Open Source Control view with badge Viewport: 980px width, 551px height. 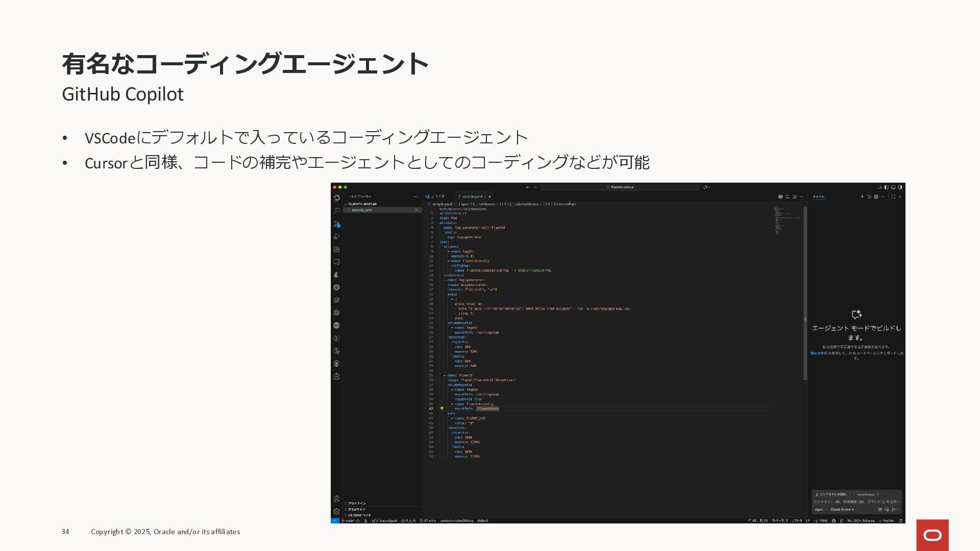[336, 223]
